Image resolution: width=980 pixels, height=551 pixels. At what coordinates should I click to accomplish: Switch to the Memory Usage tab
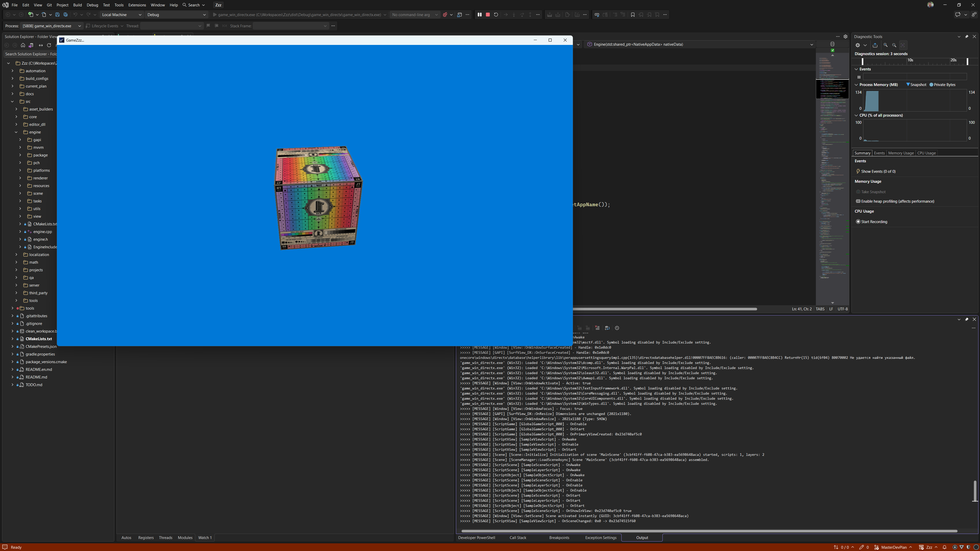point(901,153)
